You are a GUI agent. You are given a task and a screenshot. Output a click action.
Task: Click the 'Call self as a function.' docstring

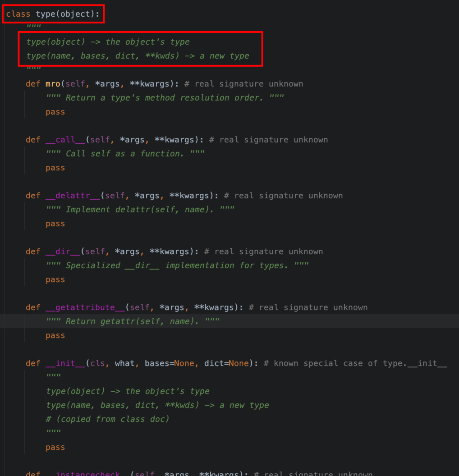[125, 154]
